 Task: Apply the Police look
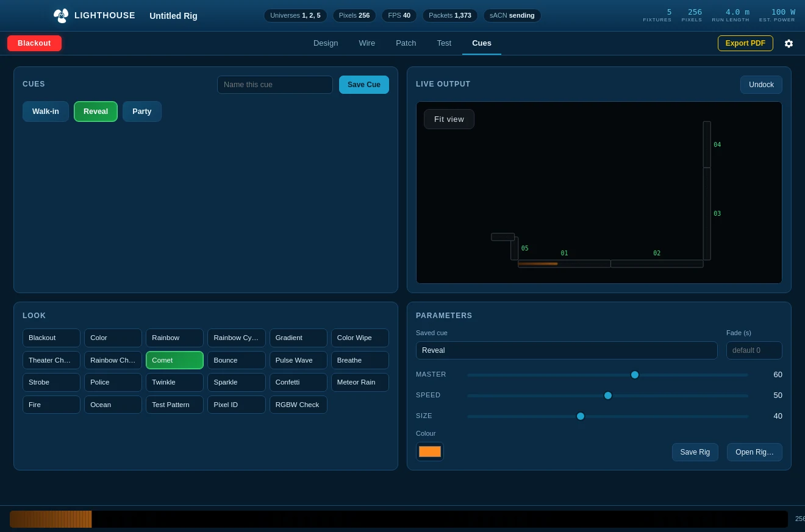[x=113, y=382]
